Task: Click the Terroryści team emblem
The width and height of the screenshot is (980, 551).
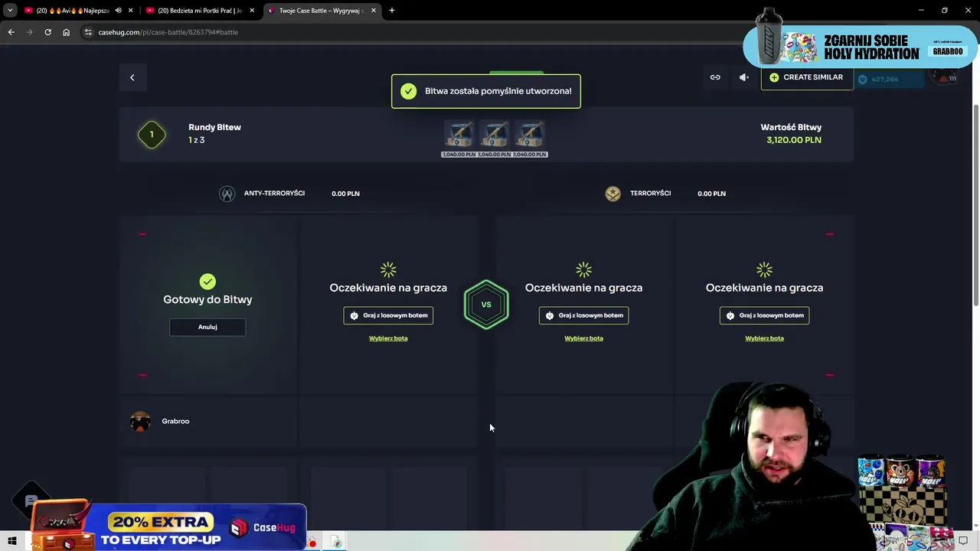Action: pyautogui.click(x=612, y=194)
